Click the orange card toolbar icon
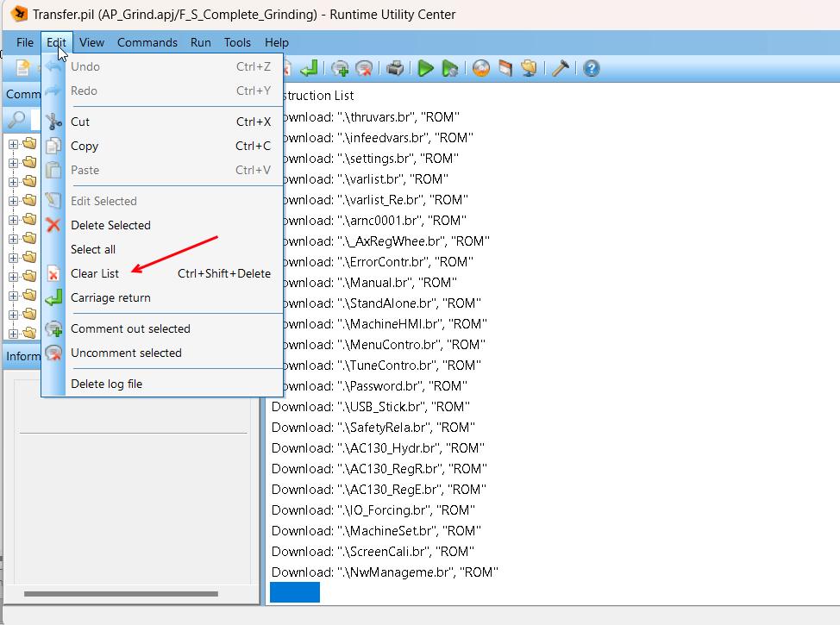This screenshot has width=840, height=625. (x=505, y=68)
